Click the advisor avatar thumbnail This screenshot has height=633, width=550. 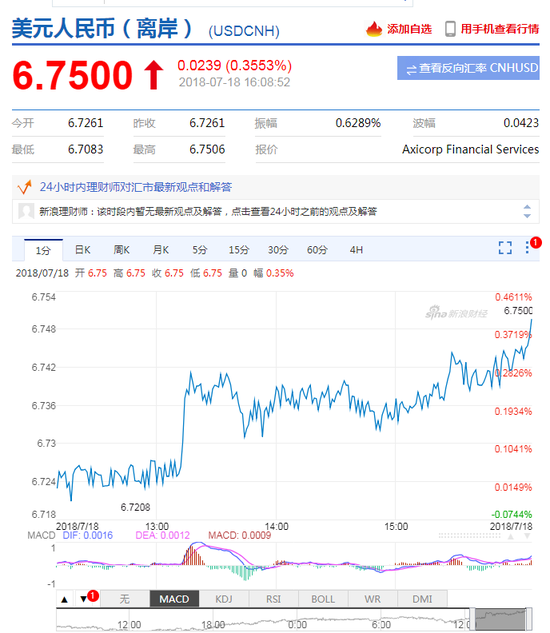click(x=26, y=211)
